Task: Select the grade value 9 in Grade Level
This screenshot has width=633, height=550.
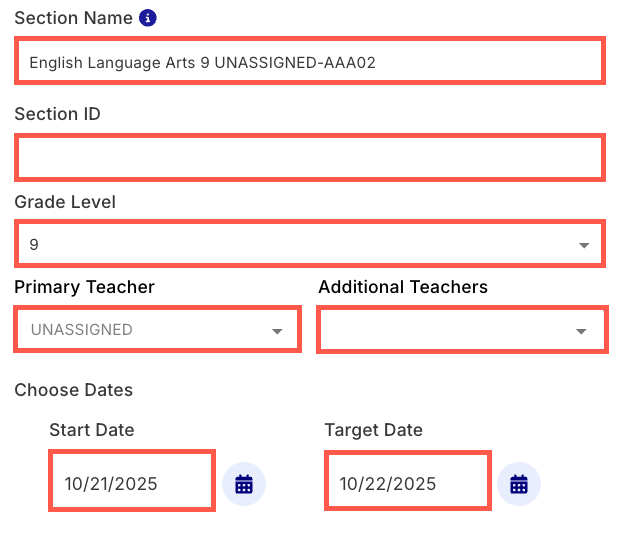Action: point(35,245)
